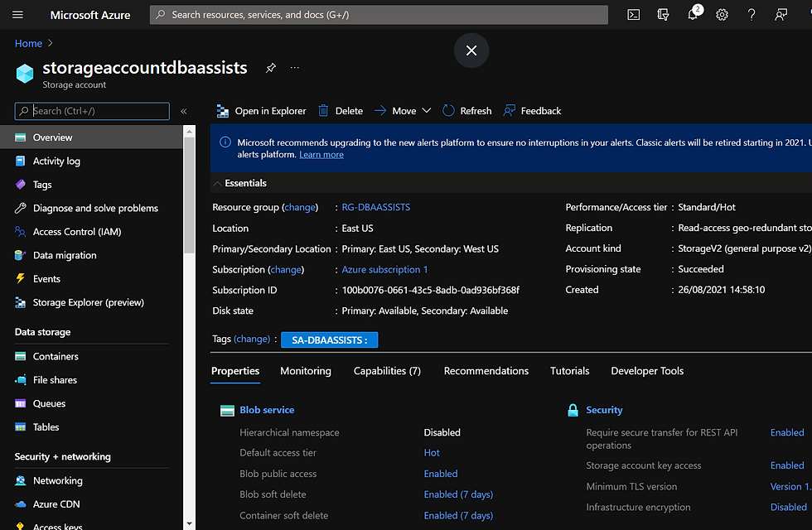
Task: Pin storageaccountdbaassists to dashboard
Action: coord(270,68)
